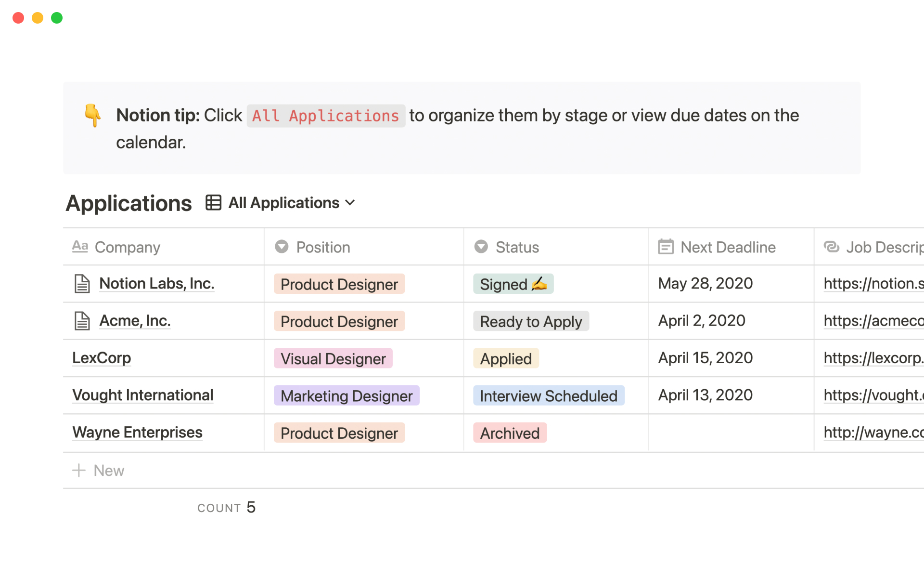Screen dimensions: 924x578
Task: Click the link icon in Job Description header
Action: coord(831,247)
